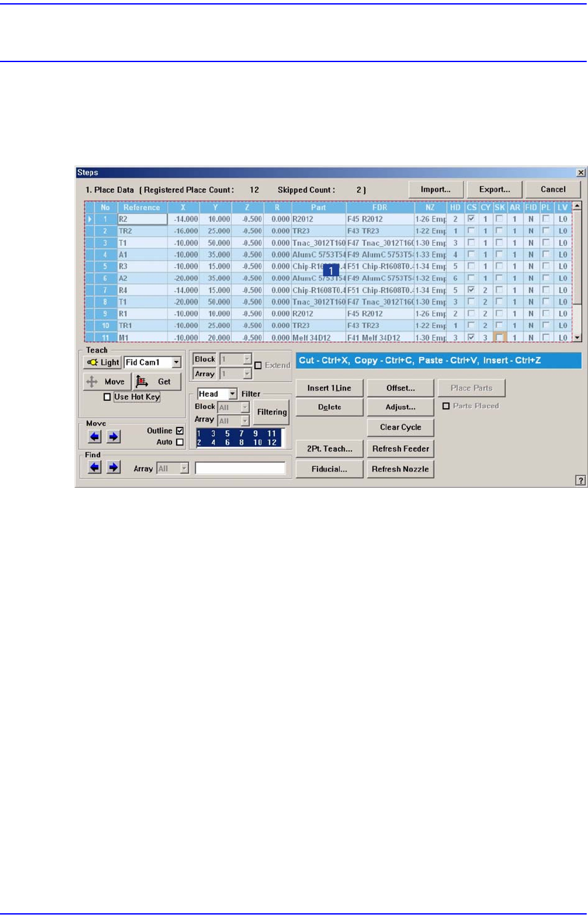Toggle the Extend checkbox
The image size is (588, 921).
tap(258, 365)
